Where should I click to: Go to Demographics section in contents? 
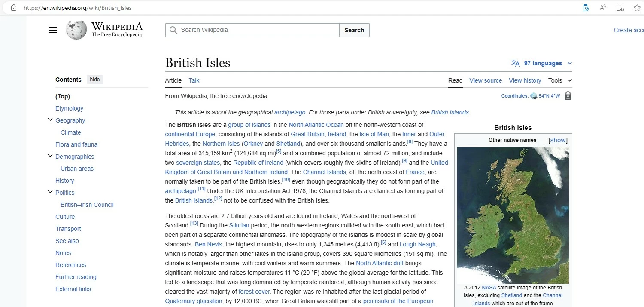(75, 157)
